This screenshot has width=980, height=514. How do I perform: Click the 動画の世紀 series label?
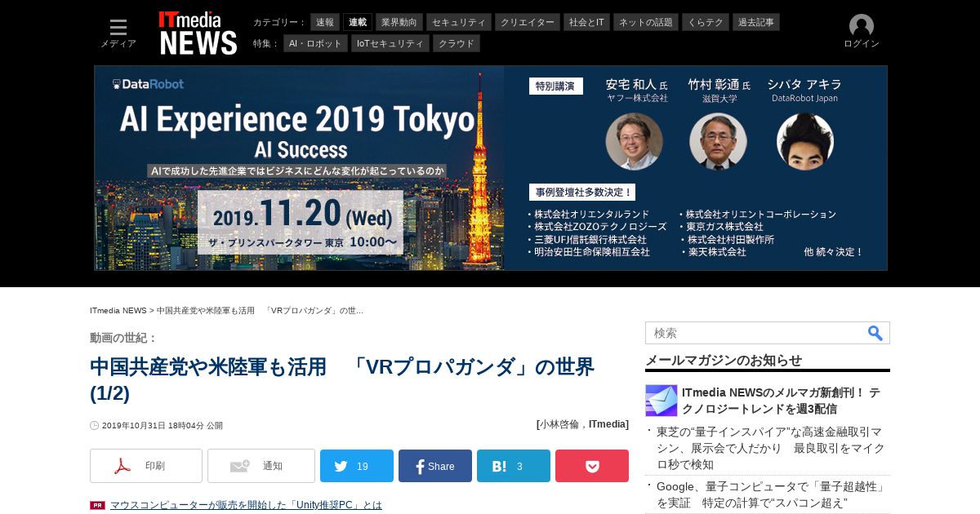[x=123, y=338]
